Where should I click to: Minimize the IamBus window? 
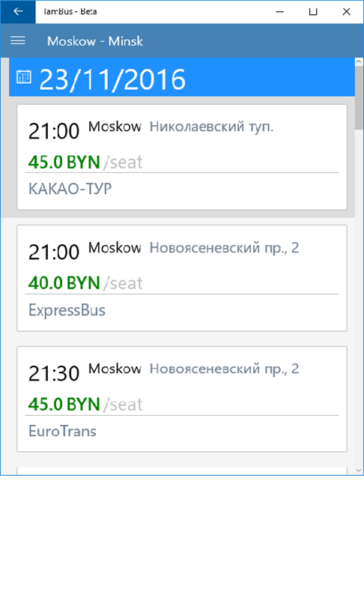coord(280,11)
